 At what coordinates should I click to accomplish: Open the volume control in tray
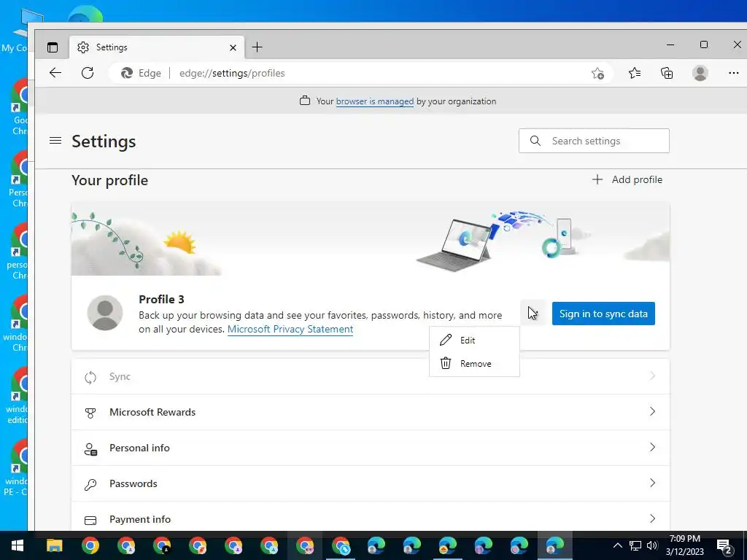[x=652, y=545]
